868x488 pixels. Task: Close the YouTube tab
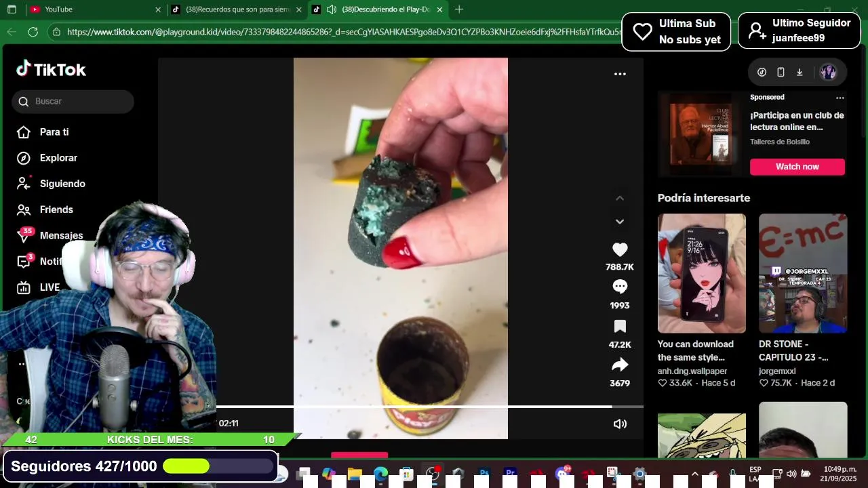158,9
